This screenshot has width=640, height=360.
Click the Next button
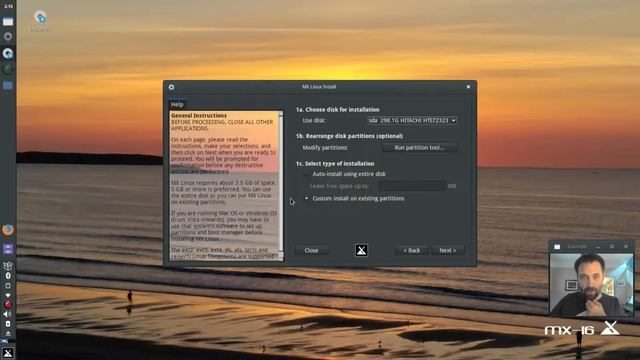pyautogui.click(x=448, y=250)
